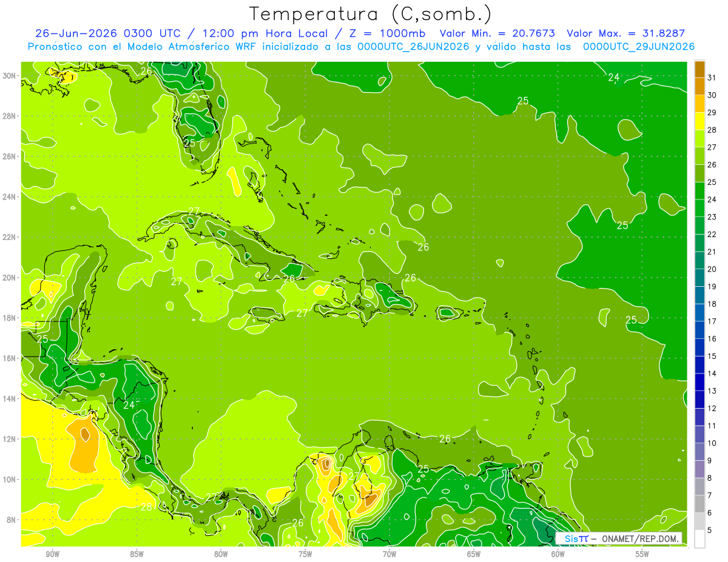The image size is (728, 562).
Task: Click the "Z = 1000mb" pressure level text
Action: 387,33
